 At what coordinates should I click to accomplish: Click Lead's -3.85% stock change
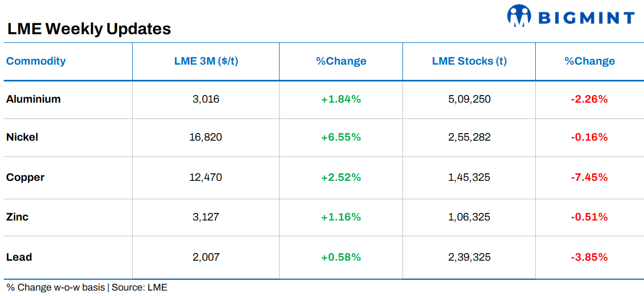pyautogui.click(x=589, y=257)
